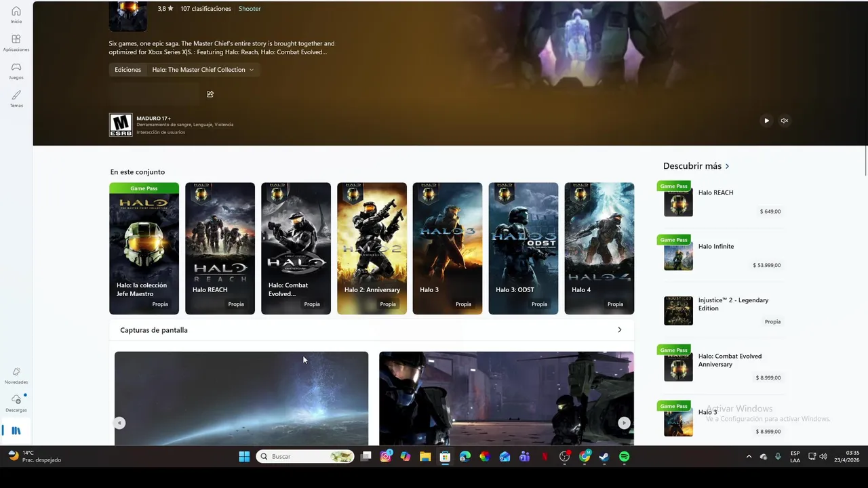Screen dimensions: 868x488
Task: Select Halo 3 in Descubrir más list
Action: [x=722, y=420]
